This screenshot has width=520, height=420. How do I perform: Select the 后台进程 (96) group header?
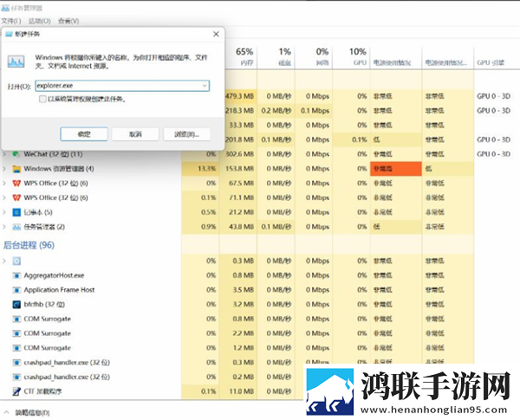[29, 245]
